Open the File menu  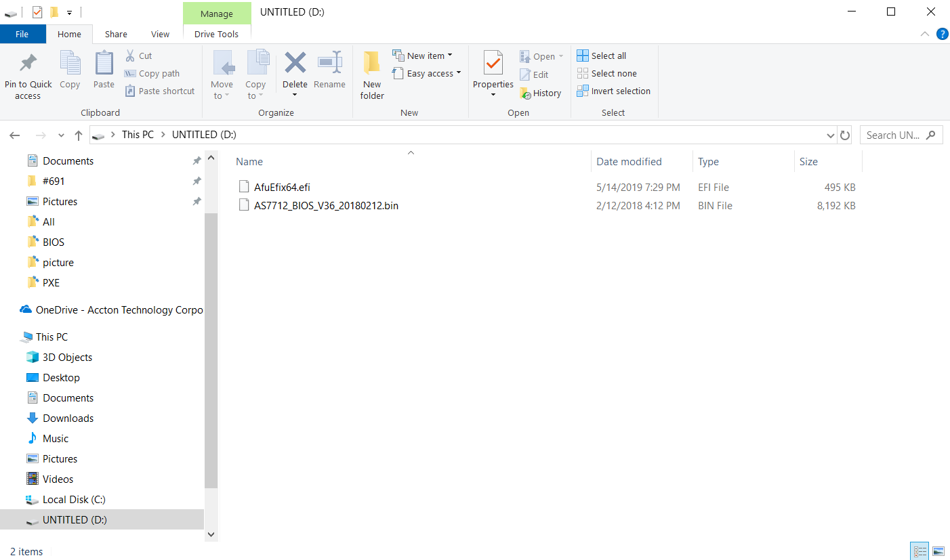coord(22,34)
